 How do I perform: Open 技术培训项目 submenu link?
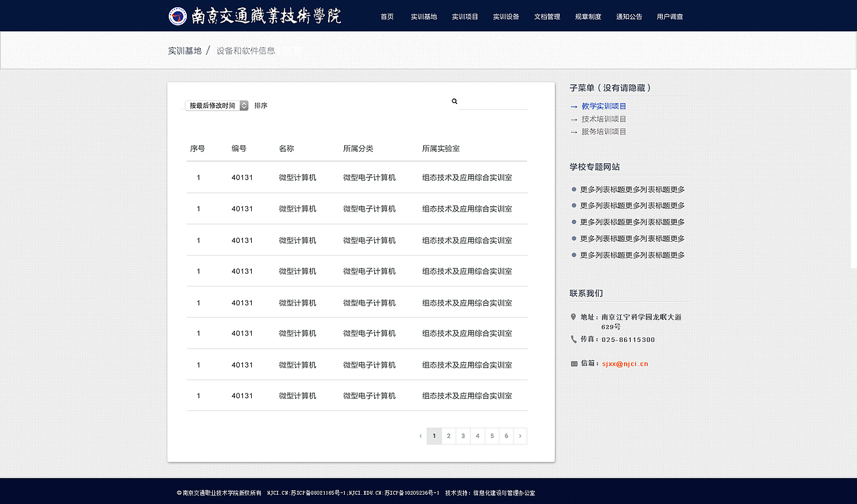[604, 119]
